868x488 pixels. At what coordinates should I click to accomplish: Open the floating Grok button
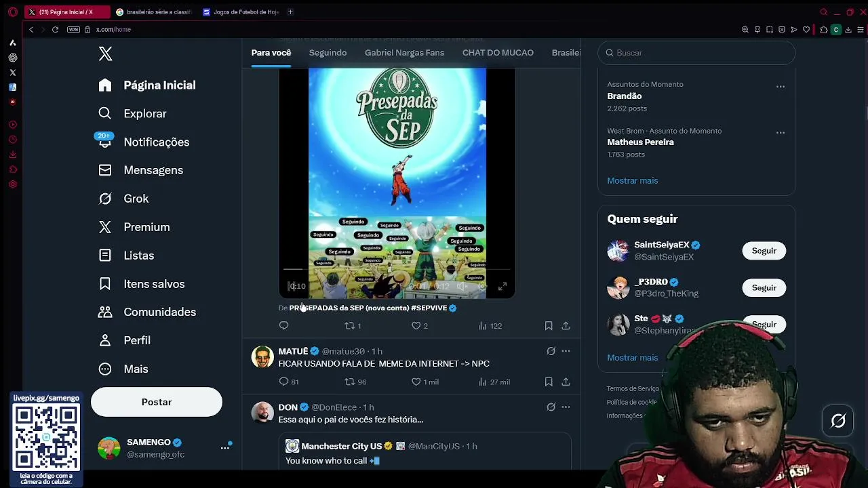tap(838, 421)
